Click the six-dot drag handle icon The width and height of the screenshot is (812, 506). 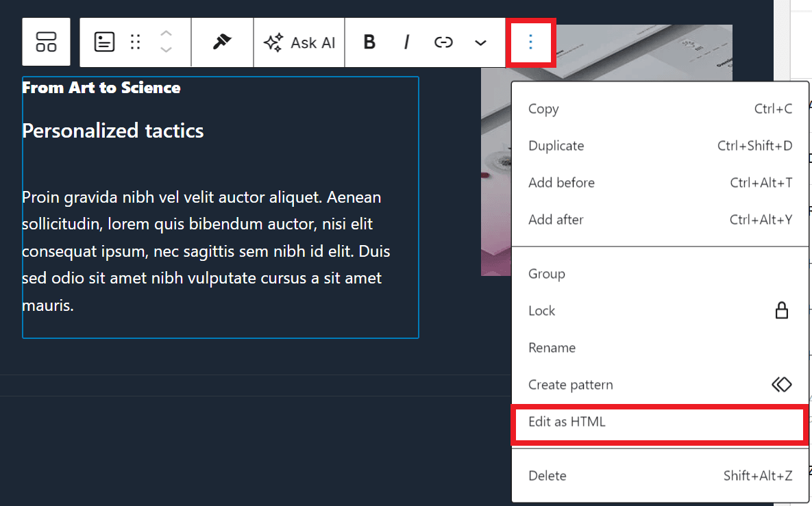point(136,42)
